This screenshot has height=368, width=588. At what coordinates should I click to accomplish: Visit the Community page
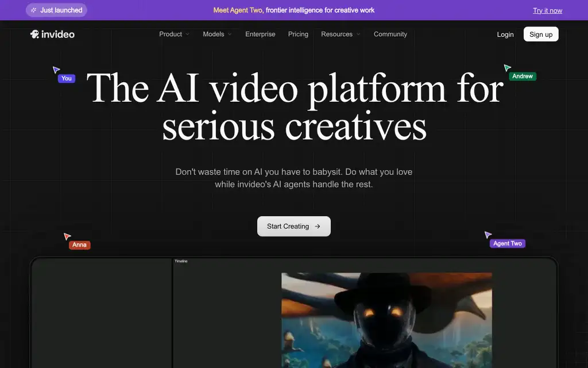tap(390, 34)
